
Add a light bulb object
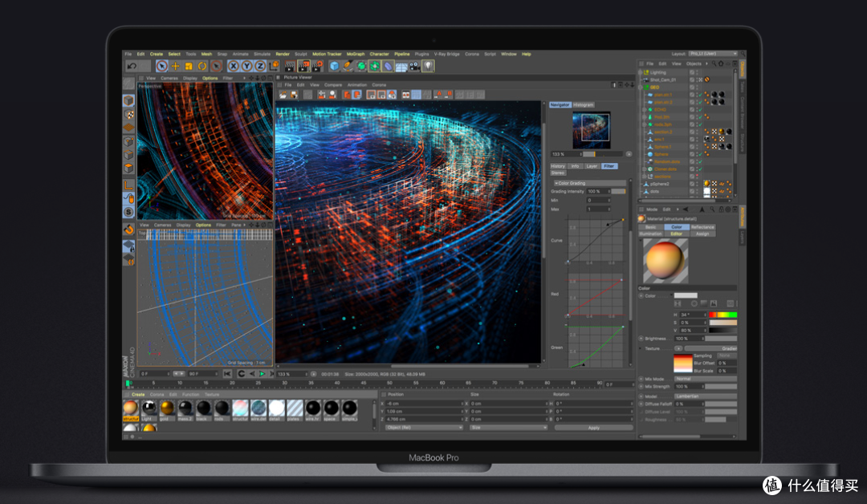click(x=429, y=67)
